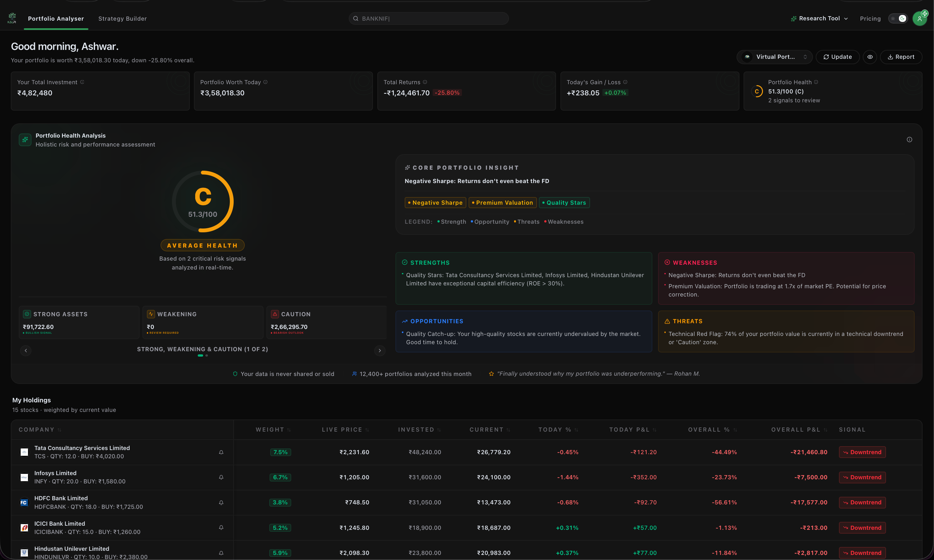The image size is (934, 560).
Task: Click the Strong Assets shield icon
Action: 27,314
